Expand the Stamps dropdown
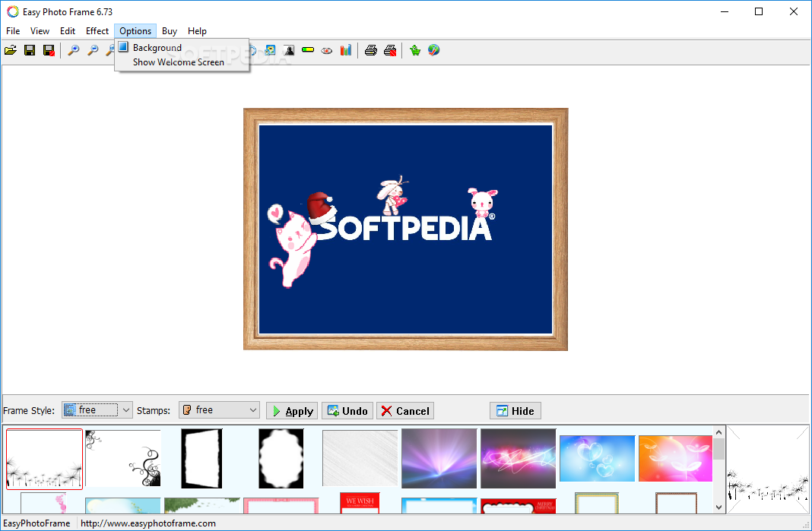This screenshot has height=531, width=812. pyautogui.click(x=252, y=410)
